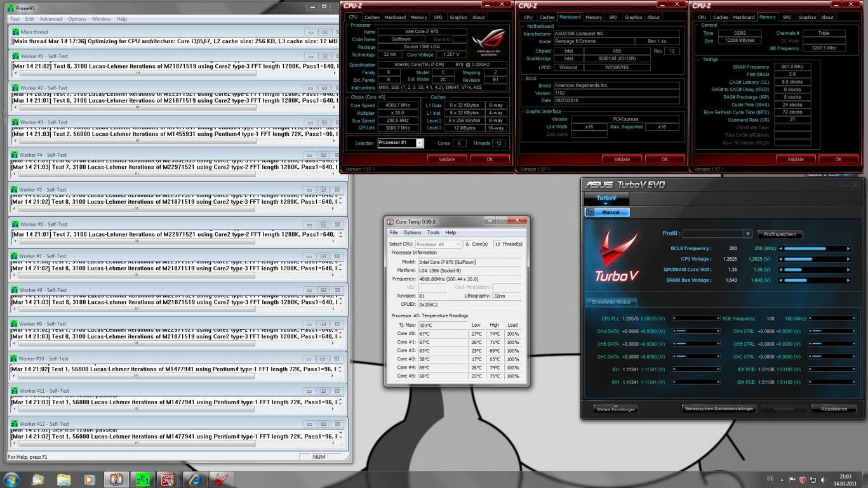
Task: Click DRAM Frequency value 801.9 MHz
Action: [792, 67]
